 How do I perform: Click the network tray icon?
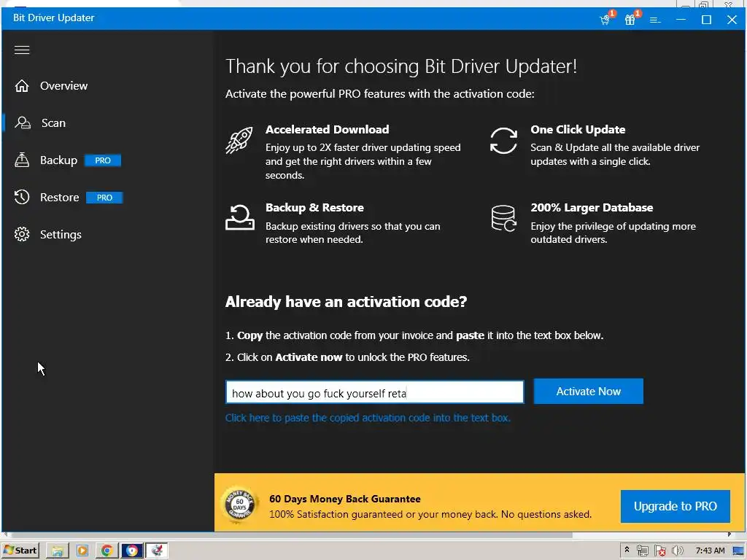pos(642,551)
